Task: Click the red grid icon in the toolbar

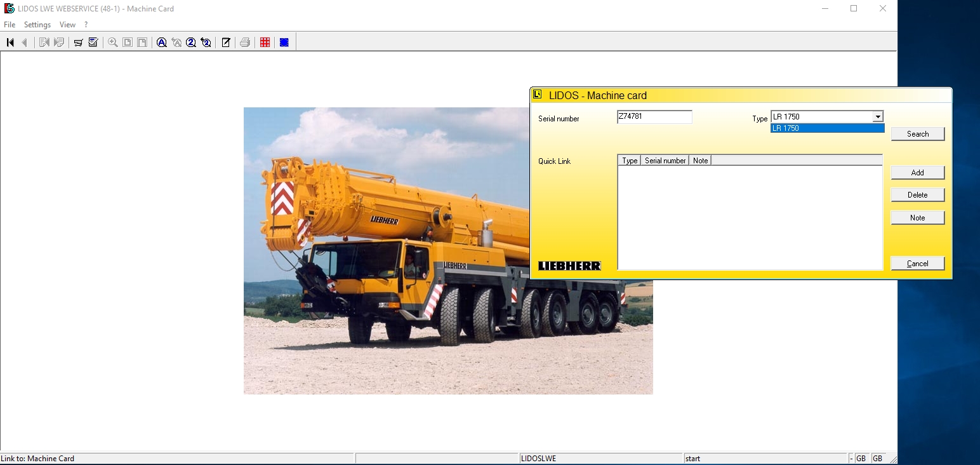Action: pyautogui.click(x=265, y=42)
